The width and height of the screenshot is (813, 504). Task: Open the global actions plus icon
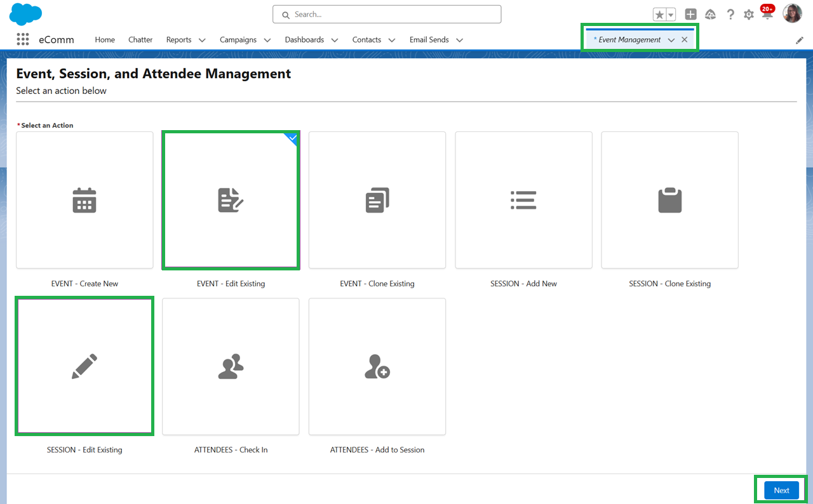click(x=690, y=14)
